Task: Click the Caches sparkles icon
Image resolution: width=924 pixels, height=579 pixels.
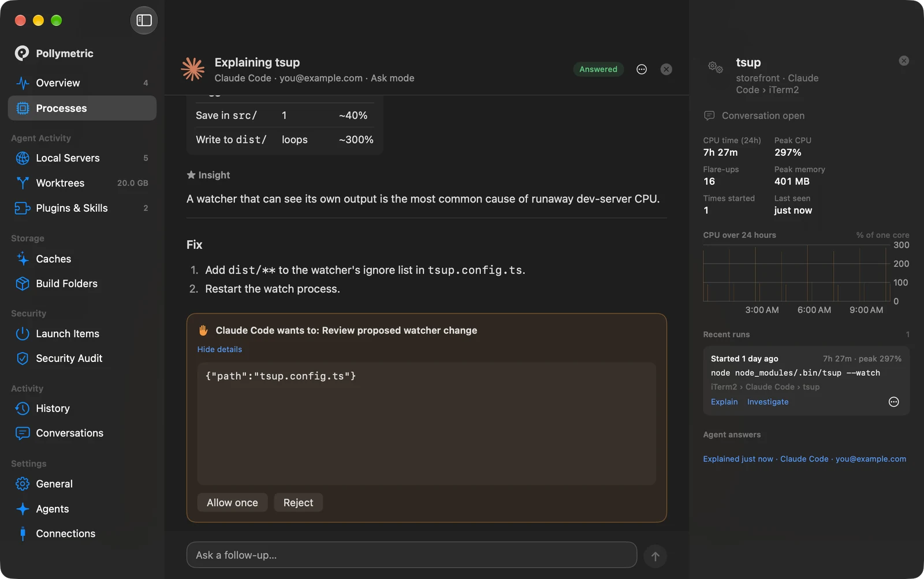Action: click(x=23, y=259)
